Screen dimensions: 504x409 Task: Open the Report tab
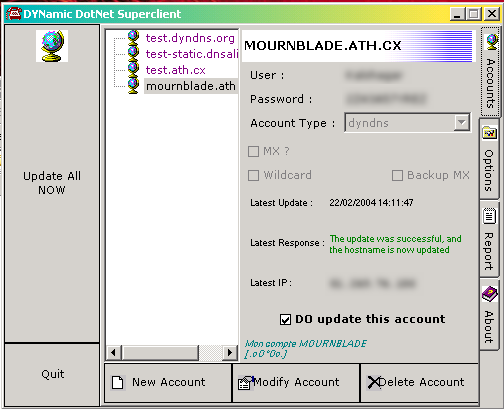tap(489, 239)
